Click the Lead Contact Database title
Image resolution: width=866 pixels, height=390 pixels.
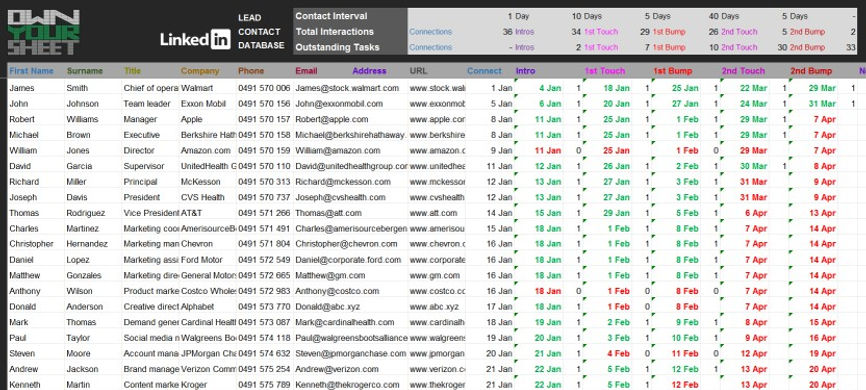tap(261, 31)
